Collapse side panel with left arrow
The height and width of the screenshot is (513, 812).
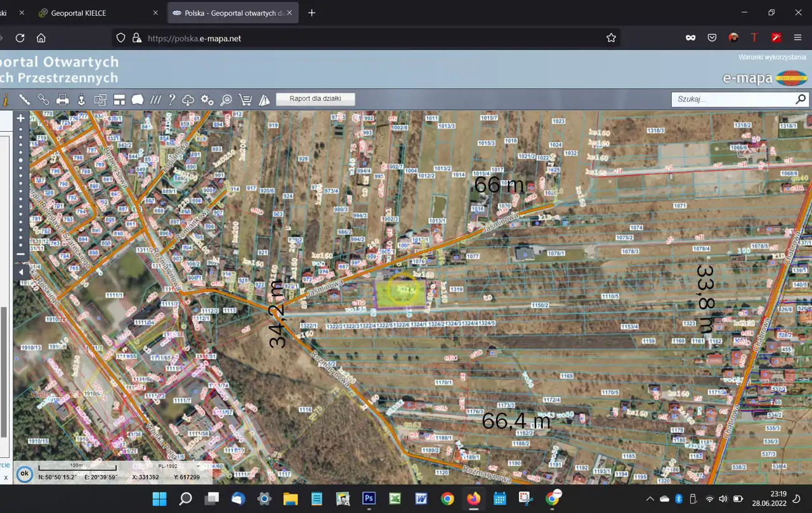21,272
